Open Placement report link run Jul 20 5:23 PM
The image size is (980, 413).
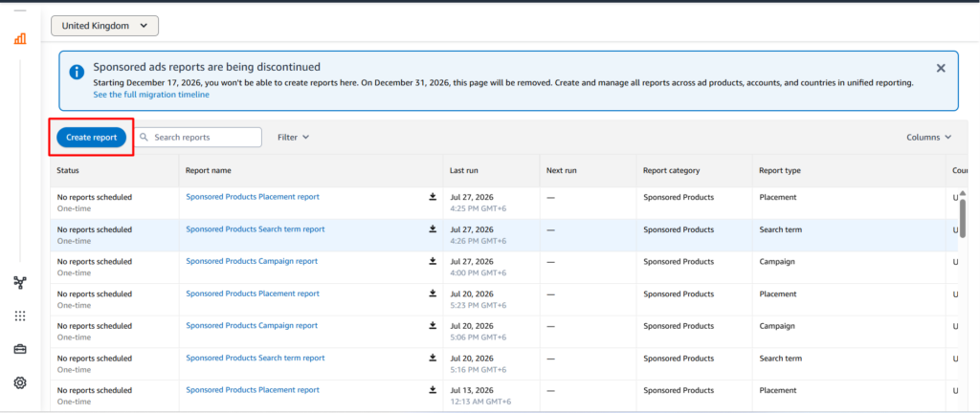pyautogui.click(x=253, y=293)
